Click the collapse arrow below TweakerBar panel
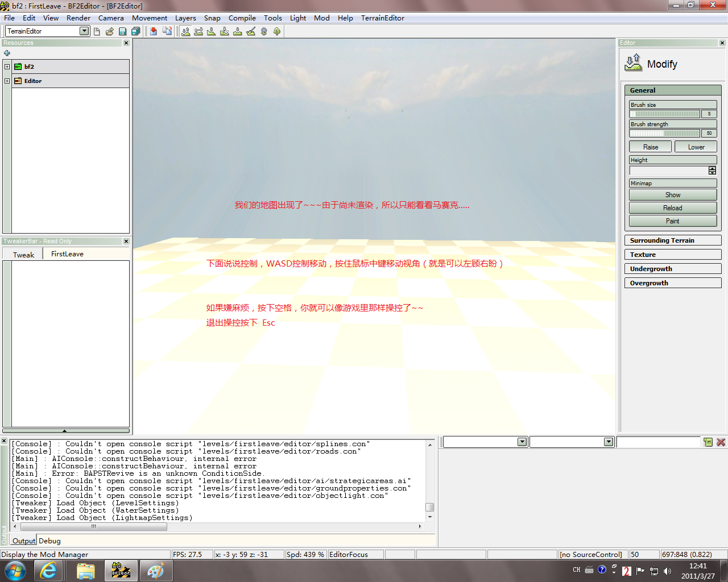728x582 pixels. (x=65, y=431)
